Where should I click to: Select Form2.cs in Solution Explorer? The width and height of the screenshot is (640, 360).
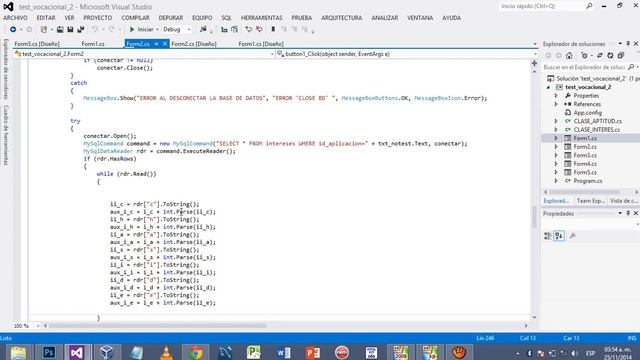click(584, 147)
